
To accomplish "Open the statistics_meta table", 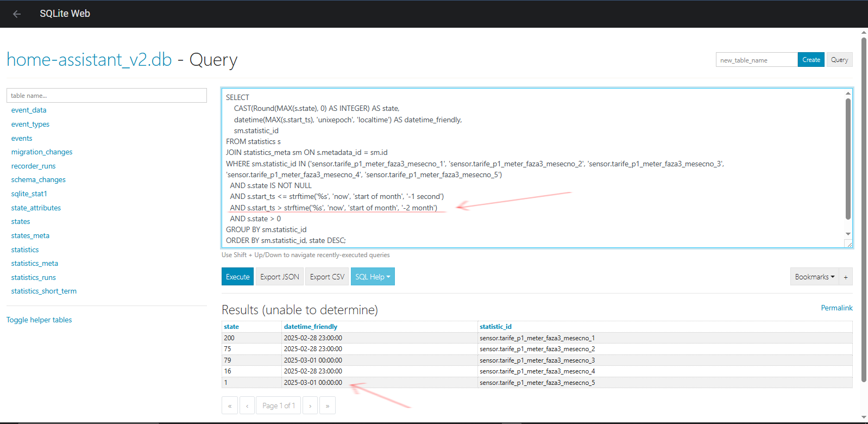I will (x=35, y=264).
